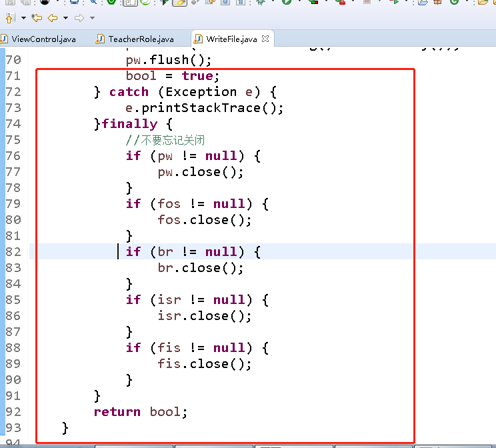Open the annotation navigation dropdown arrow
This screenshot has height=448, width=496.
click(x=24, y=18)
